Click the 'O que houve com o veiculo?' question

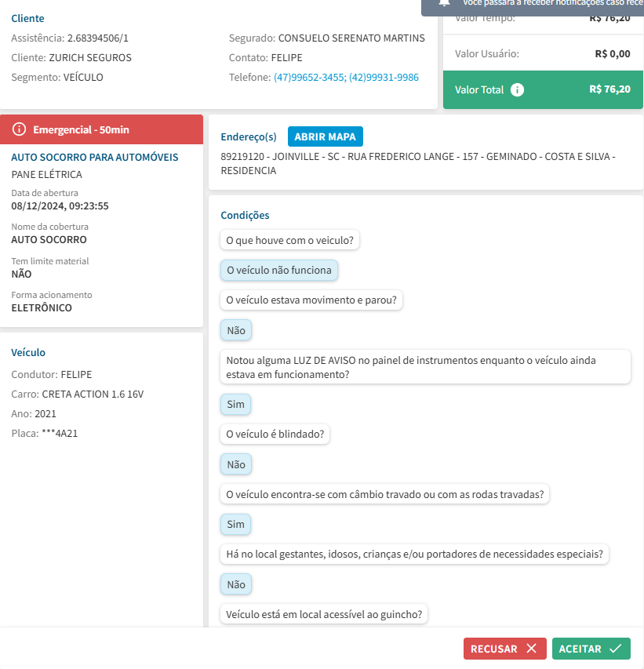(289, 240)
